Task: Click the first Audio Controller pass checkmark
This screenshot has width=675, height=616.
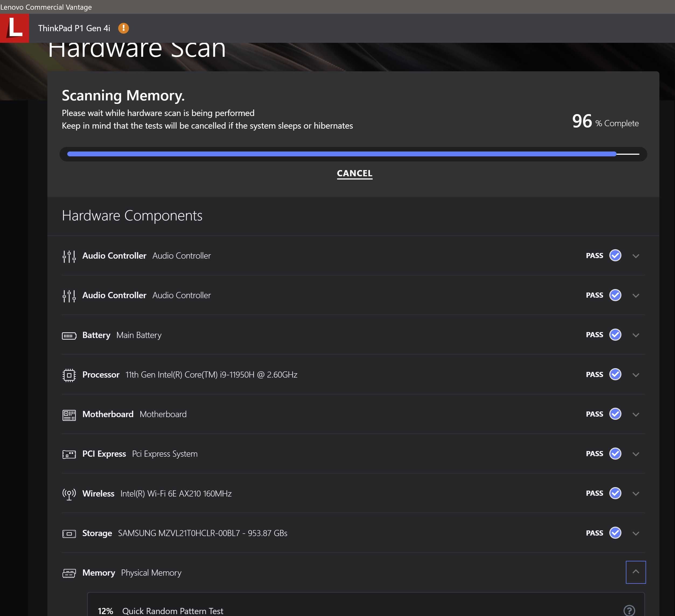Action: point(615,256)
